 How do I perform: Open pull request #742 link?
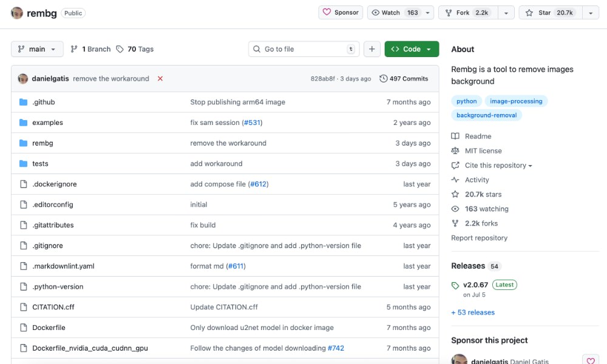point(336,348)
